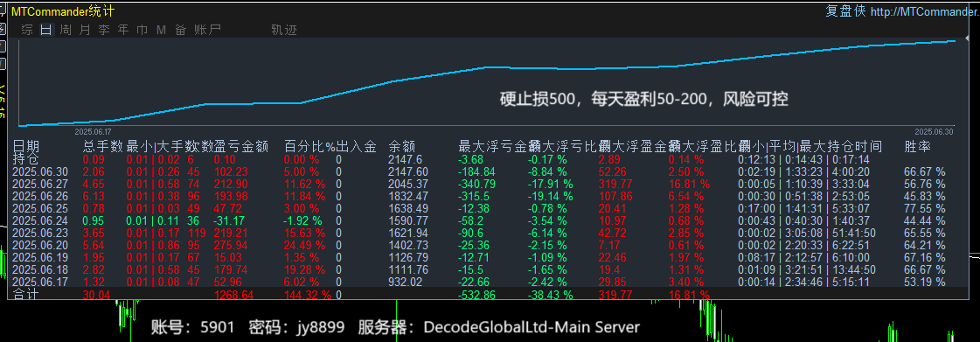The height and width of the screenshot is (342, 980).
Task: Click the balance value 2147.60
Action: 408,172
